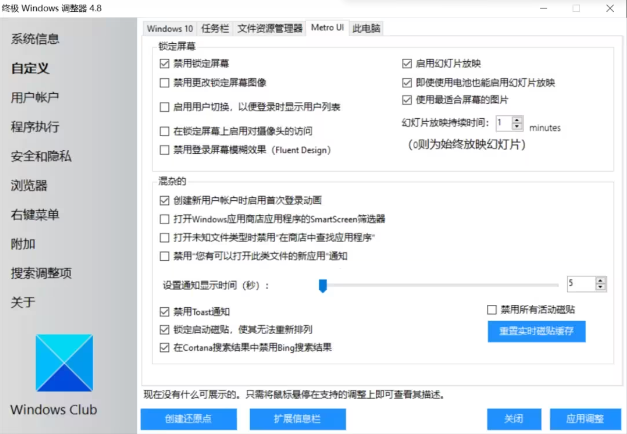Enable SmartScreen筛选器 for Windows应用商店
The image size is (627, 434).
[164, 219]
